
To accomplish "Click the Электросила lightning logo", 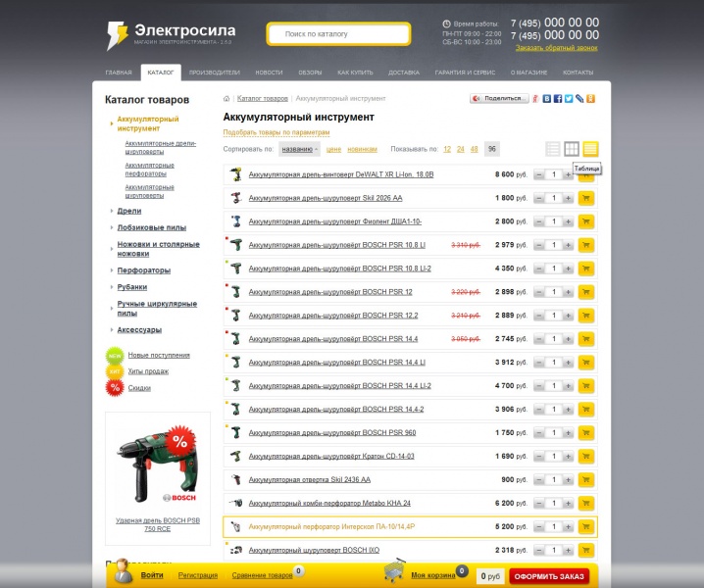I will (118, 35).
